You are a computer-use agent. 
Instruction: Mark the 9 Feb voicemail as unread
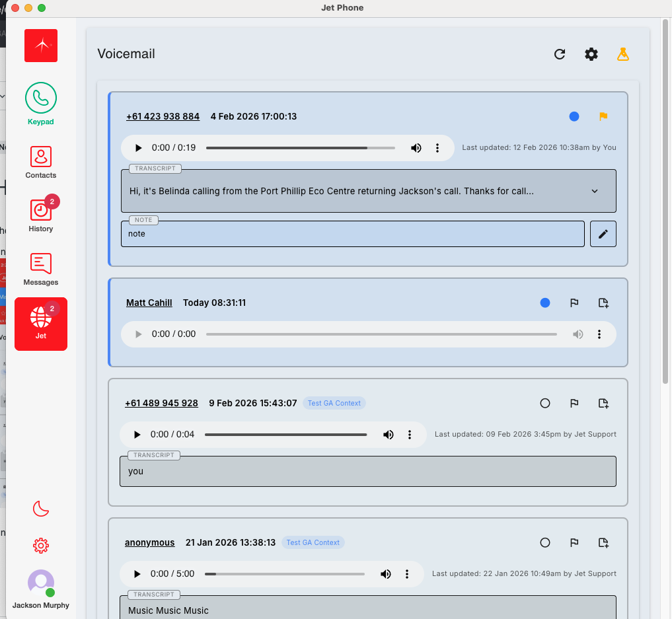(544, 403)
